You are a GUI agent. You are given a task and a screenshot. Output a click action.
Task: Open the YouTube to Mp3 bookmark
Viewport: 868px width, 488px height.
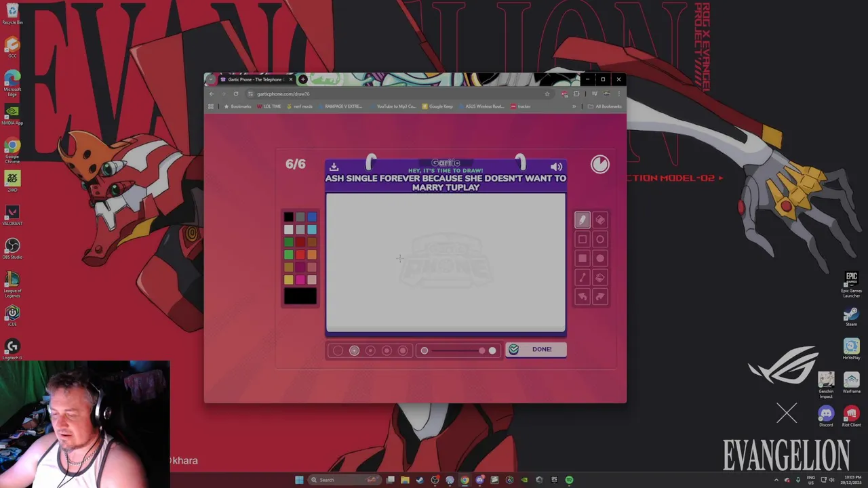pos(393,106)
